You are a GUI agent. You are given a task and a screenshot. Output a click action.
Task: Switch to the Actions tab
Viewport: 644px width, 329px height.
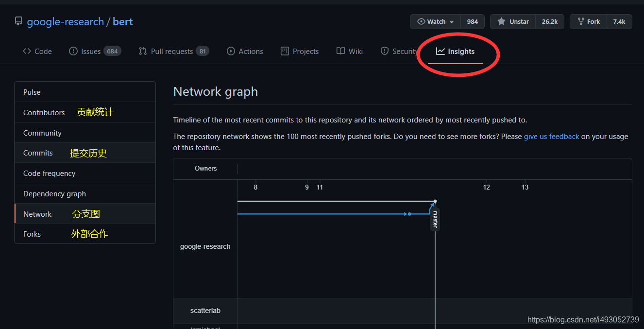[x=245, y=51]
